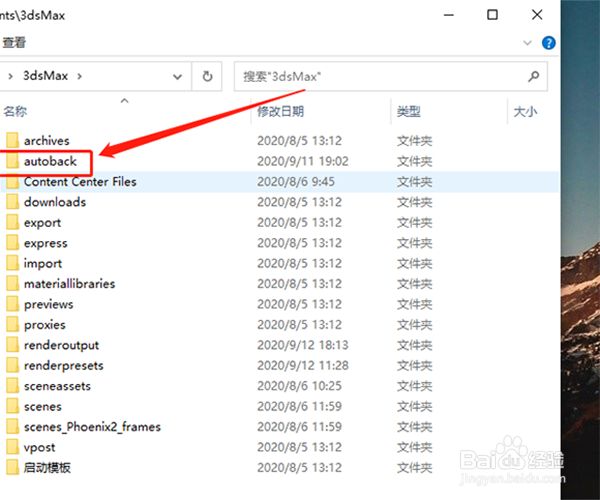Open the blue help icon
The image size is (600, 500).
[x=549, y=43]
